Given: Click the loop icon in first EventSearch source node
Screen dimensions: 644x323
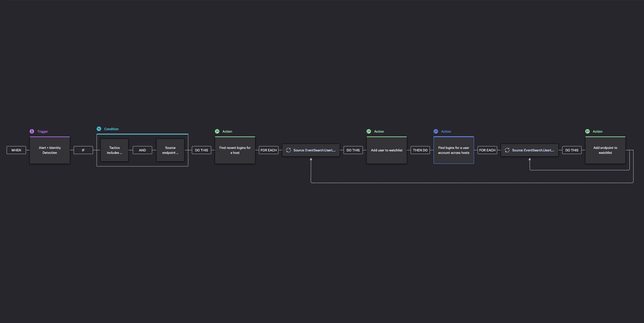Looking at the screenshot, I should pos(288,150).
